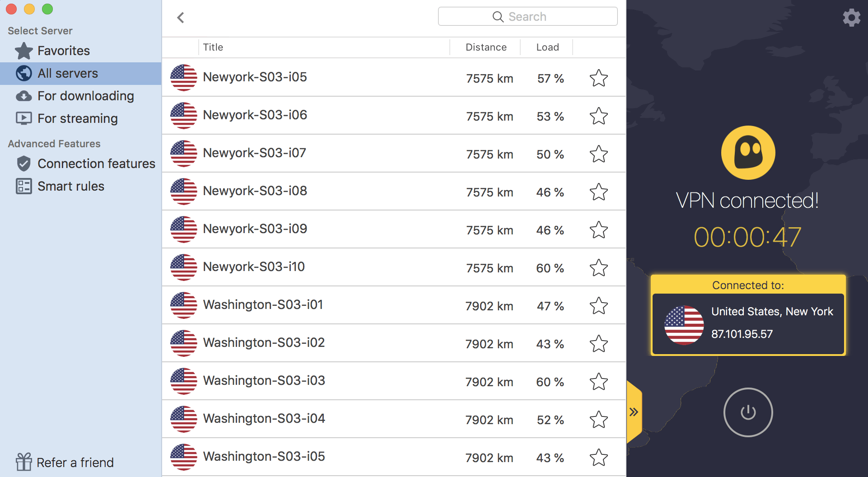Favorite the Newyork-S03-i07 server star

click(x=599, y=154)
